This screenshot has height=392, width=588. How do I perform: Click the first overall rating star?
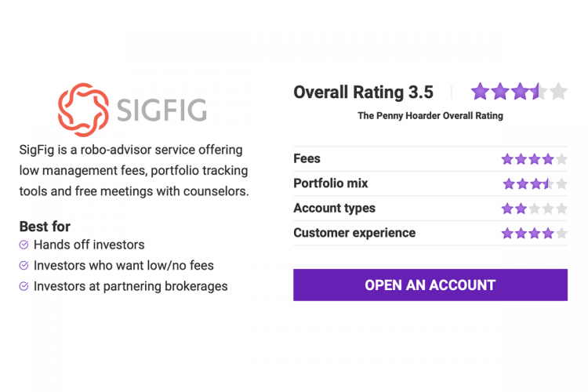coord(480,92)
